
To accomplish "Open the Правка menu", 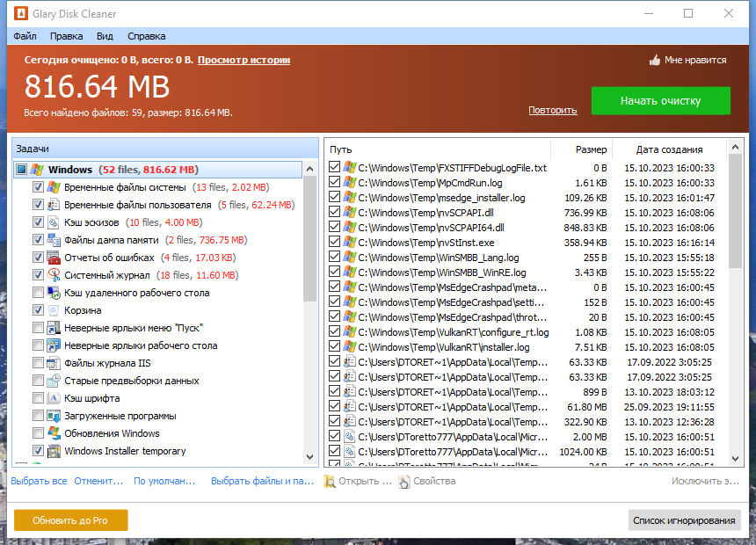I will [x=66, y=36].
